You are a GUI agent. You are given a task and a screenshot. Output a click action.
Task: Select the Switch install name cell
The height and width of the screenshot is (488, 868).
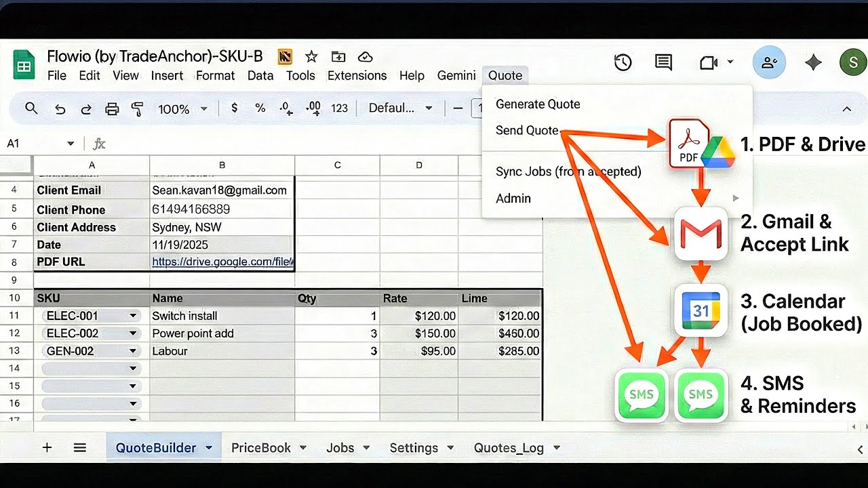pos(222,316)
